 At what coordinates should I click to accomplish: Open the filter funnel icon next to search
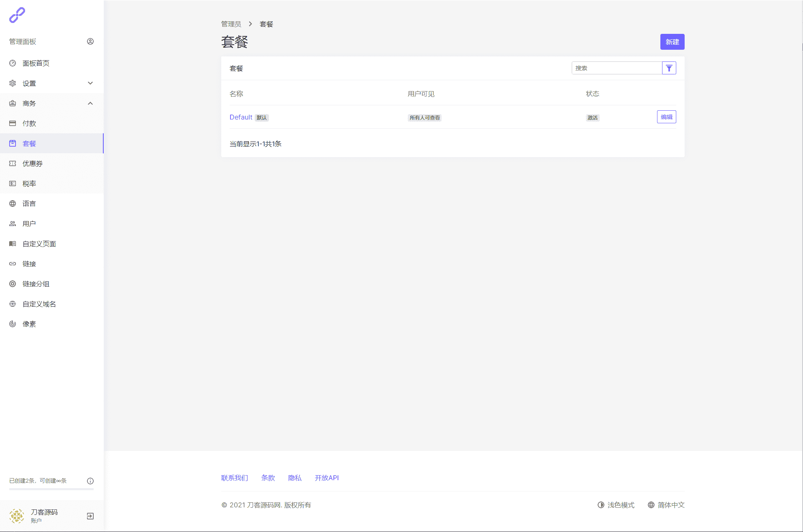pos(669,68)
